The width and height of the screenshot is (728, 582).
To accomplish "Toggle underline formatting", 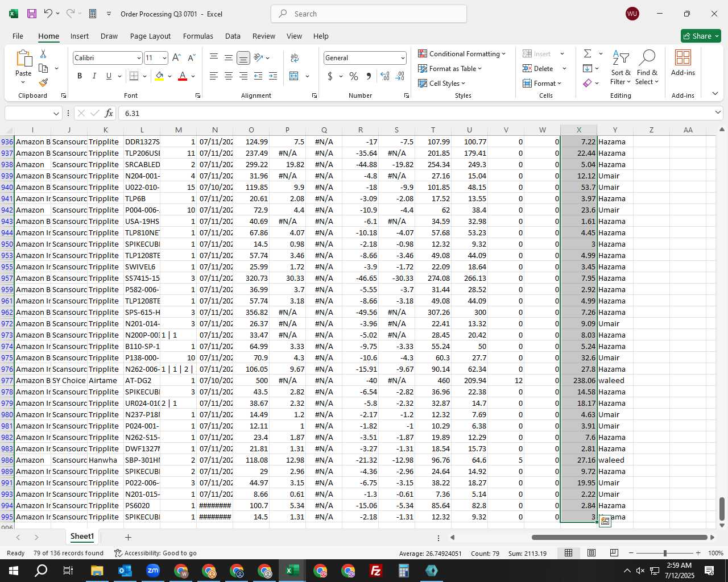I will point(109,76).
